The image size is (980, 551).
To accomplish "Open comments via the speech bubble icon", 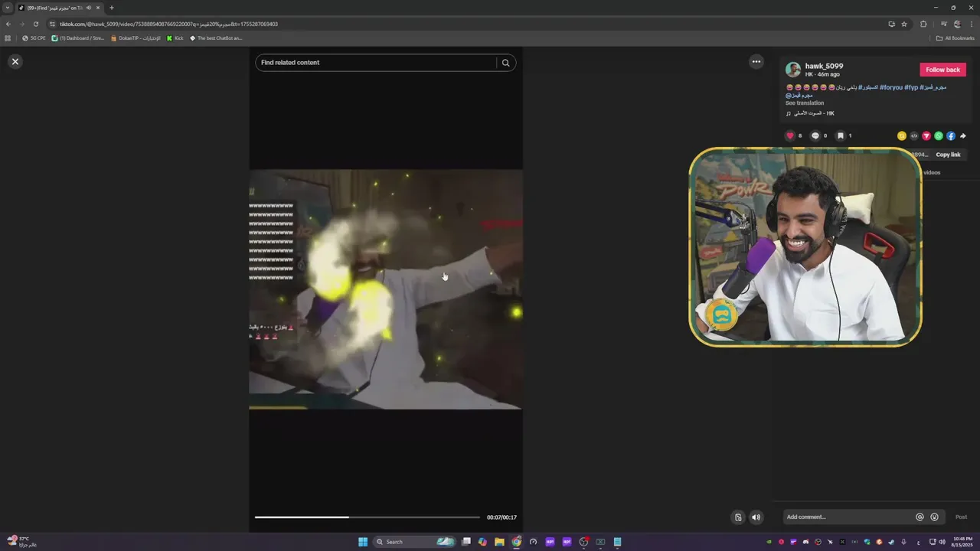I will point(815,135).
